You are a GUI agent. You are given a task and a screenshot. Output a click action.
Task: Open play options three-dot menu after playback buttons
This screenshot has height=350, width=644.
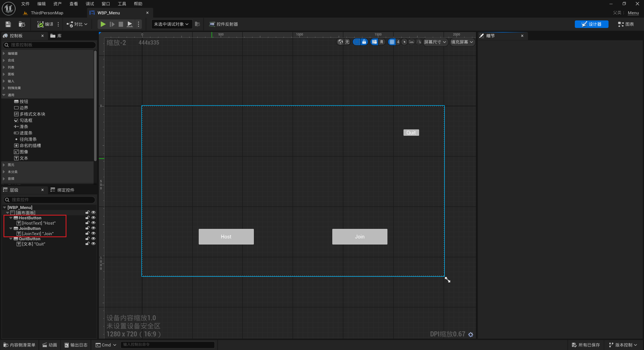point(138,24)
